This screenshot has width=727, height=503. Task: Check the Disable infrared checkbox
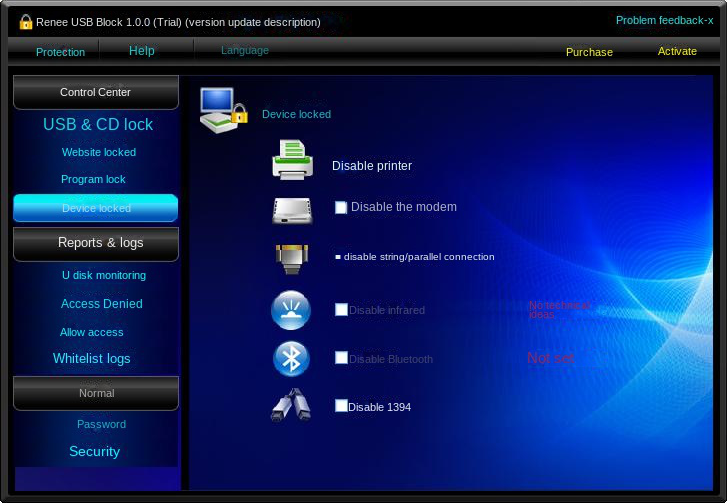(x=341, y=310)
